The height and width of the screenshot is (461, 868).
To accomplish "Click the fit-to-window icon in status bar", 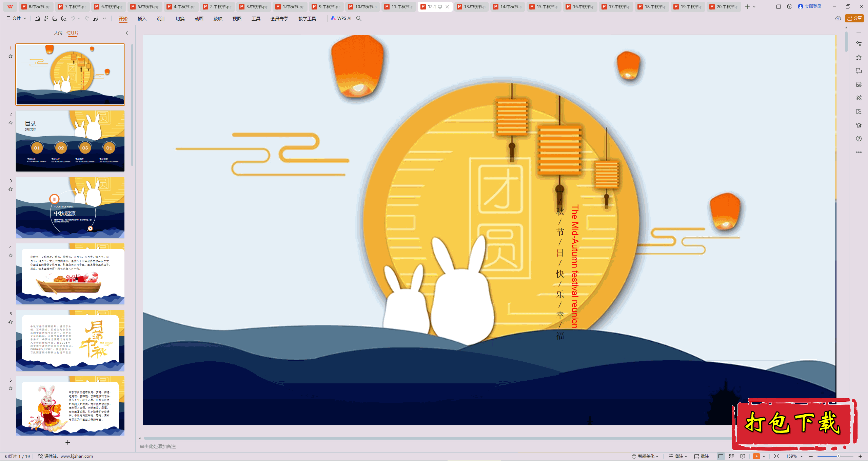I will [x=777, y=456].
